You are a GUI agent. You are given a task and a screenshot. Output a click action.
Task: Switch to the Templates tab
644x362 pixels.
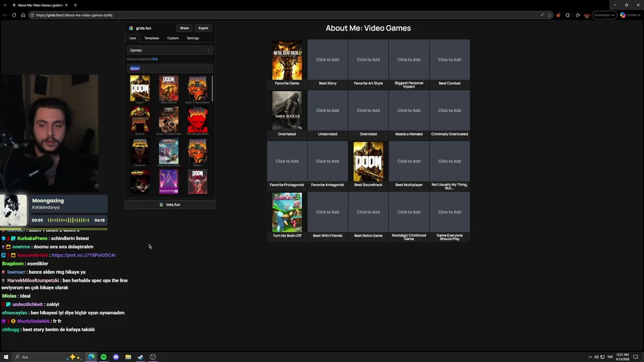coord(151,38)
